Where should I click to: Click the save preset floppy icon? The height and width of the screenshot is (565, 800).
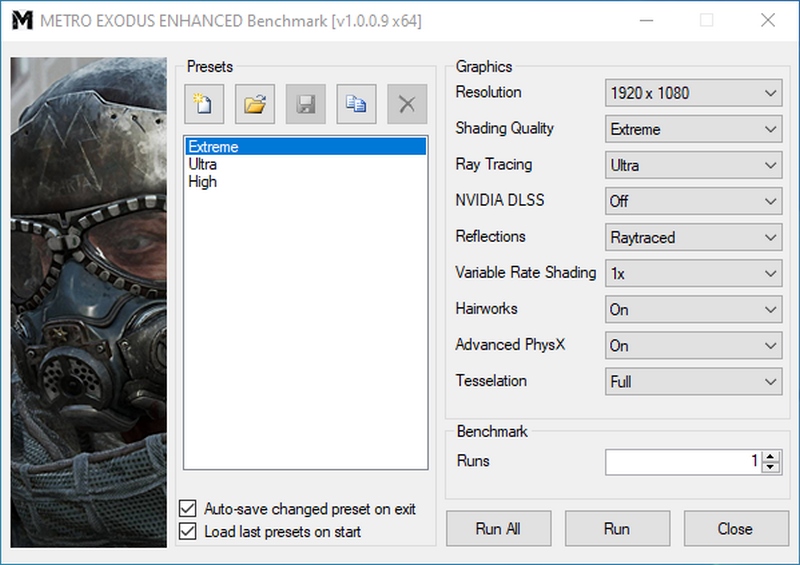tap(305, 103)
